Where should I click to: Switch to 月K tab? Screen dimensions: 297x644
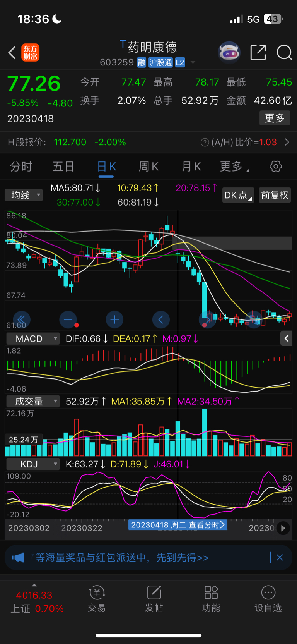tap(191, 167)
